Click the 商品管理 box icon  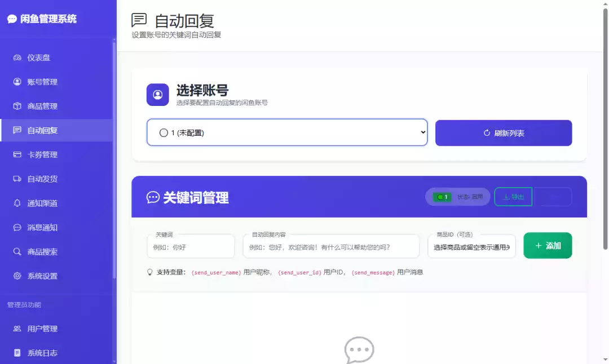[17, 106]
